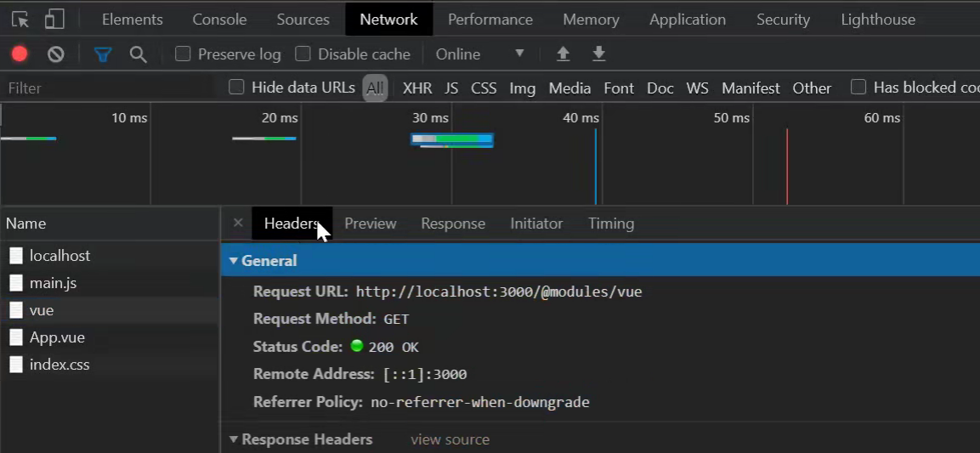Screen dimensions: 980x453
Task: Toggle the network filter funnel icon
Action: tap(103, 54)
